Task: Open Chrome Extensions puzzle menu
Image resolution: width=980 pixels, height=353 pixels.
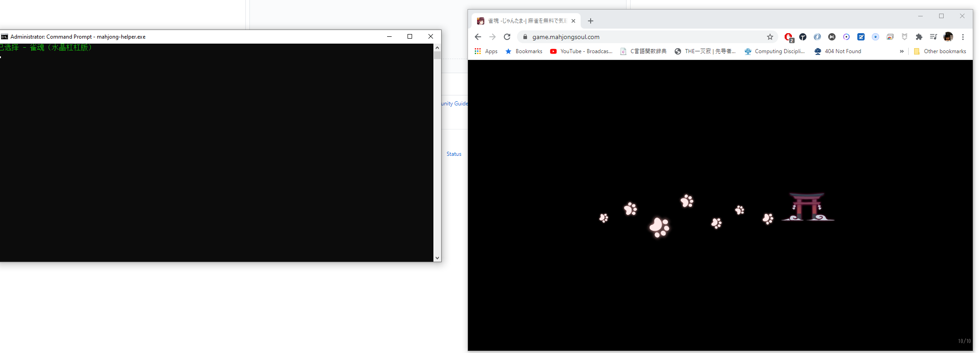Action: [919, 37]
